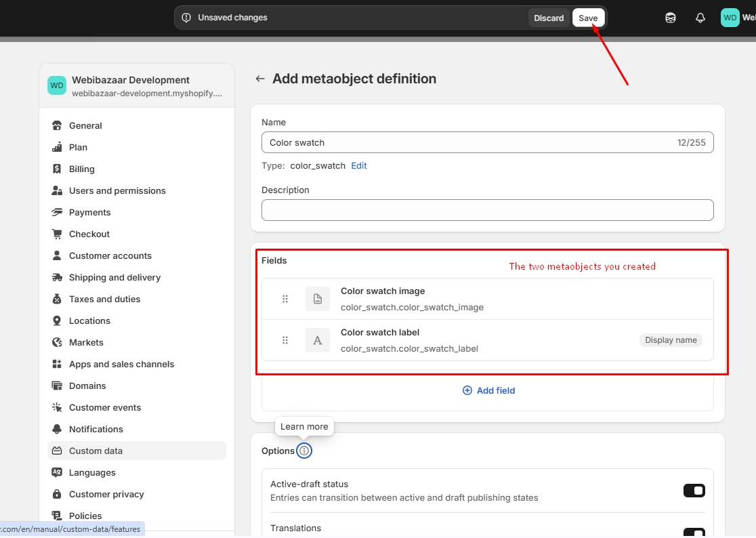
Task: Click the Edit link next to Type
Action: (x=359, y=166)
